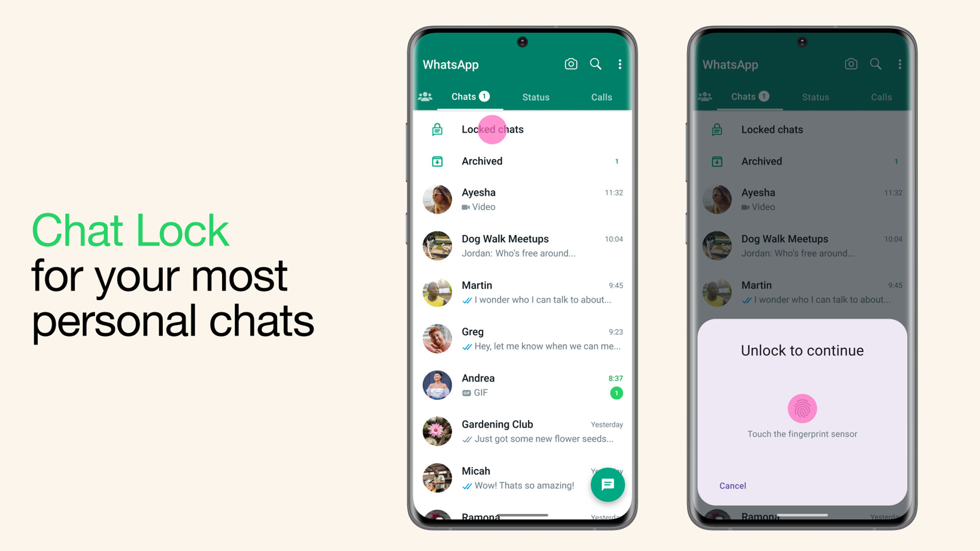The image size is (980, 551).
Task: Tap the archive icon next to Archived
Action: click(x=436, y=161)
